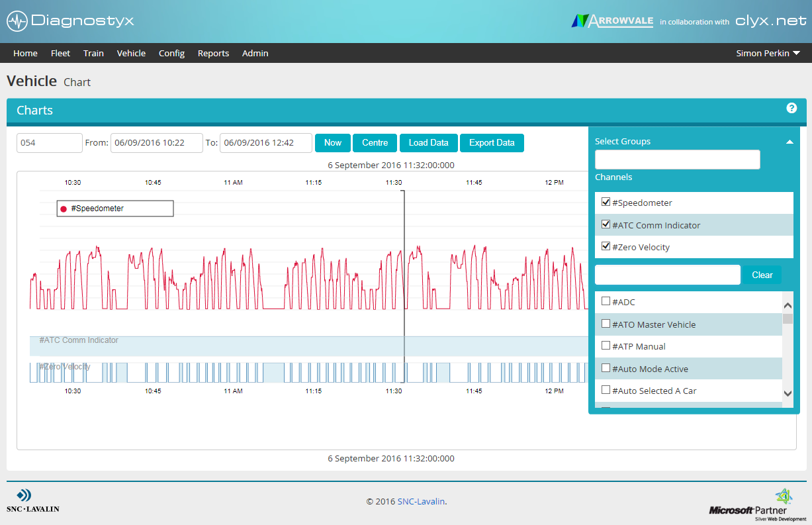Click the channel filter text box
Viewport: 812px width, 525px height.
(x=668, y=275)
